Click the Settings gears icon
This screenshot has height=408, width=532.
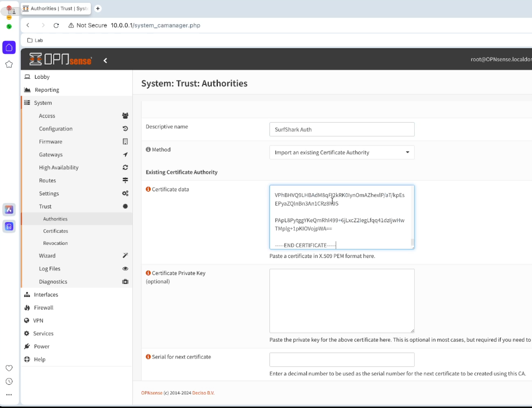tap(125, 194)
